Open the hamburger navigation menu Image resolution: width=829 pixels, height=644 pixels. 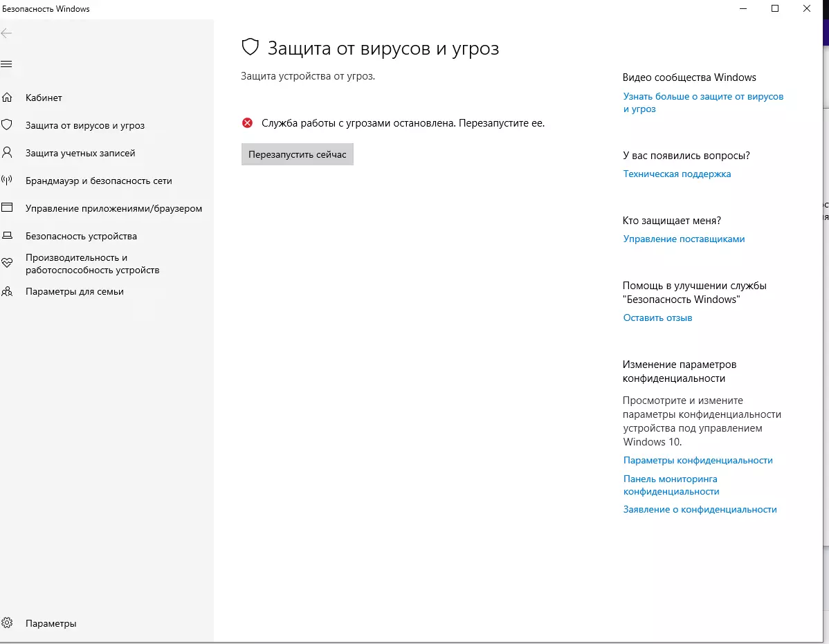[6, 64]
